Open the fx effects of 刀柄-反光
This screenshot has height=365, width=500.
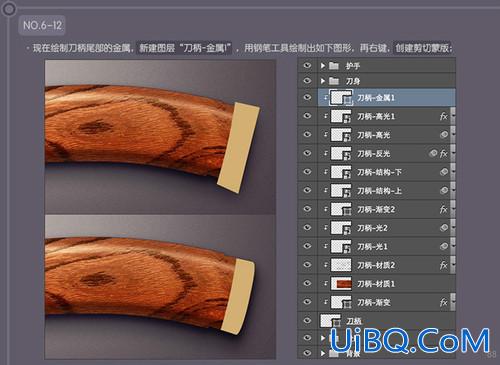click(443, 154)
